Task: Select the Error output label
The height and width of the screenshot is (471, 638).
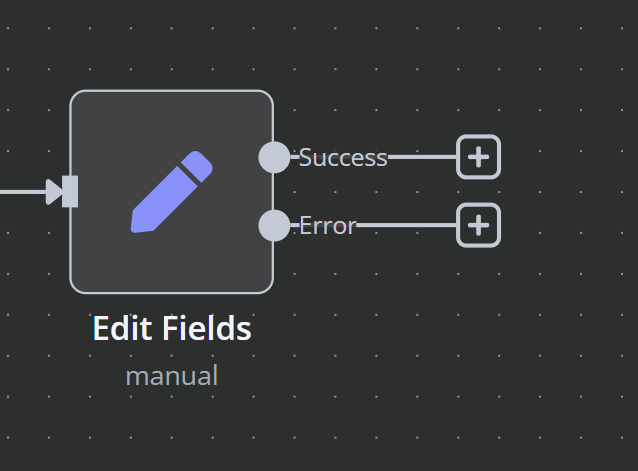Action: point(328,226)
